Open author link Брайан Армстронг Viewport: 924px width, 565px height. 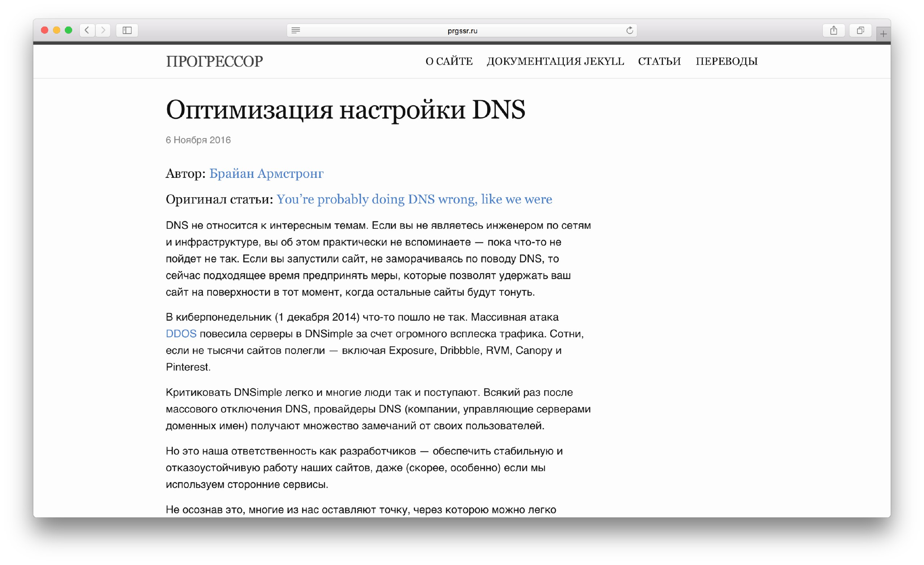266,173
